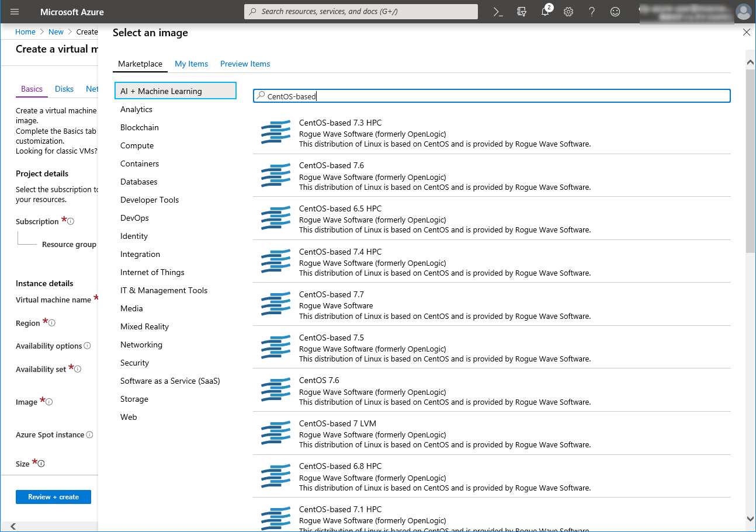Select the Compute category
Image resolution: width=756 pixels, height=532 pixels.
tap(137, 145)
